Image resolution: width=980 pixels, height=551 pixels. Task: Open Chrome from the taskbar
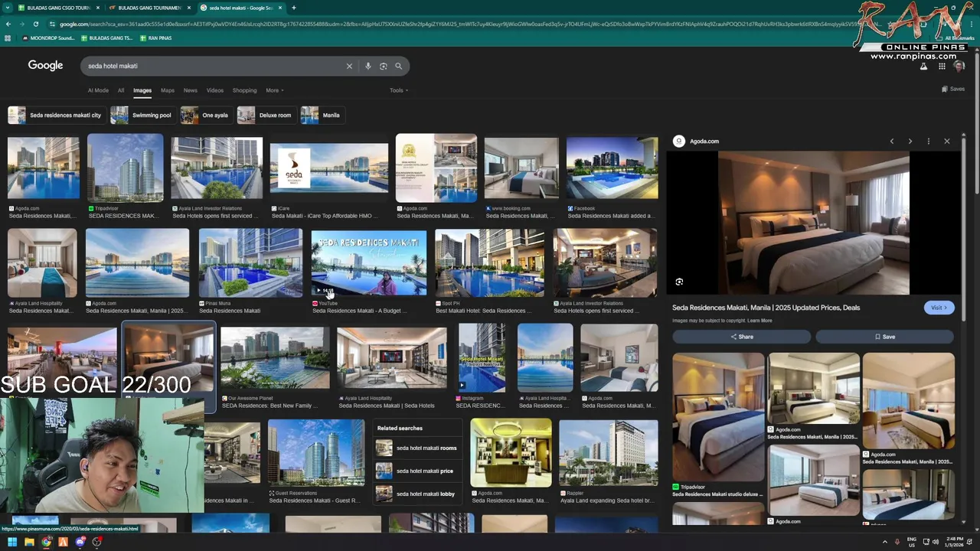coord(46,542)
